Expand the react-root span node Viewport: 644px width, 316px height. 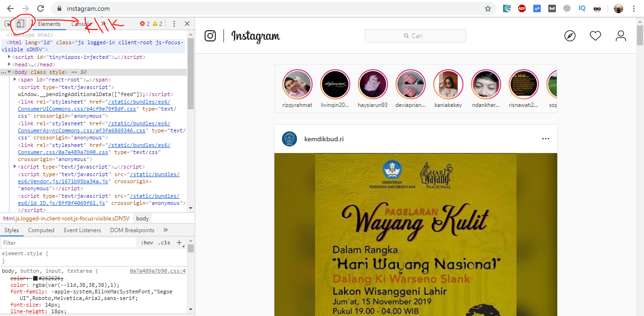15,80
